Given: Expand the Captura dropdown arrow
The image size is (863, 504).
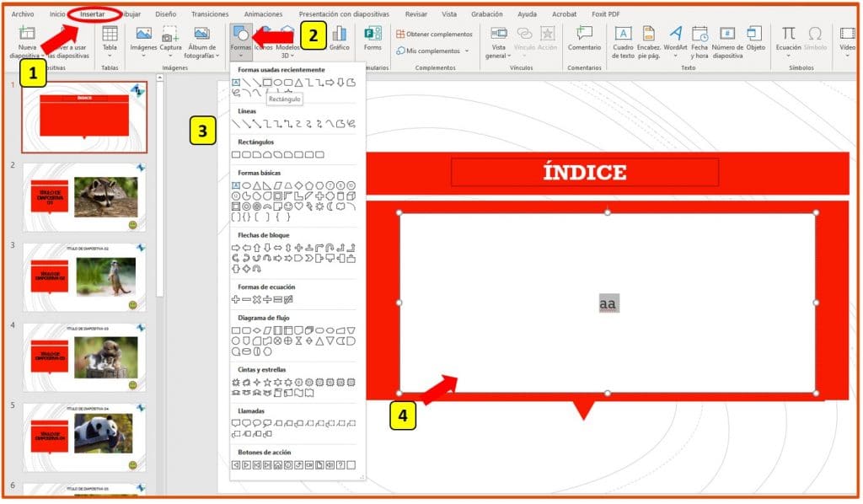Looking at the screenshot, I should click(x=170, y=56).
